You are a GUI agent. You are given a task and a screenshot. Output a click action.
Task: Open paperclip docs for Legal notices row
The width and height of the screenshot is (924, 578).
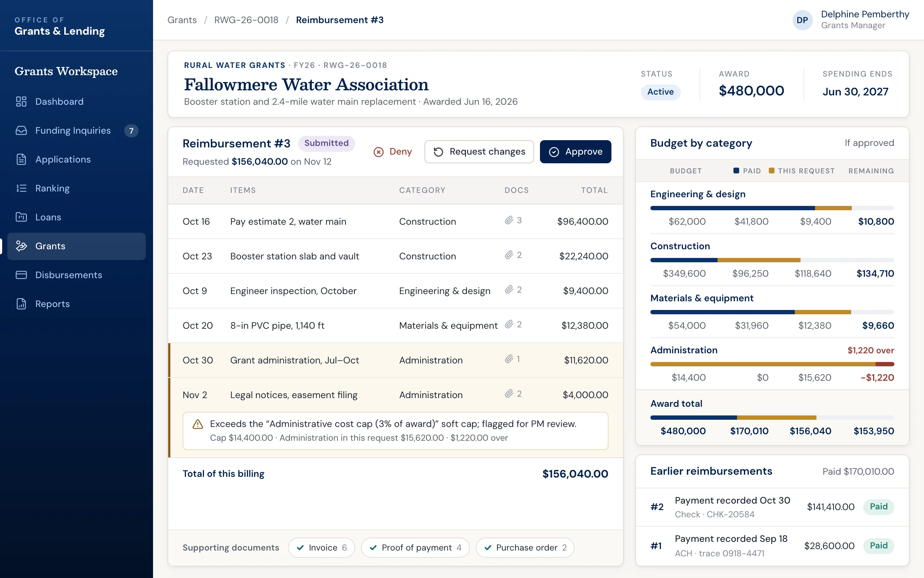tap(509, 394)
